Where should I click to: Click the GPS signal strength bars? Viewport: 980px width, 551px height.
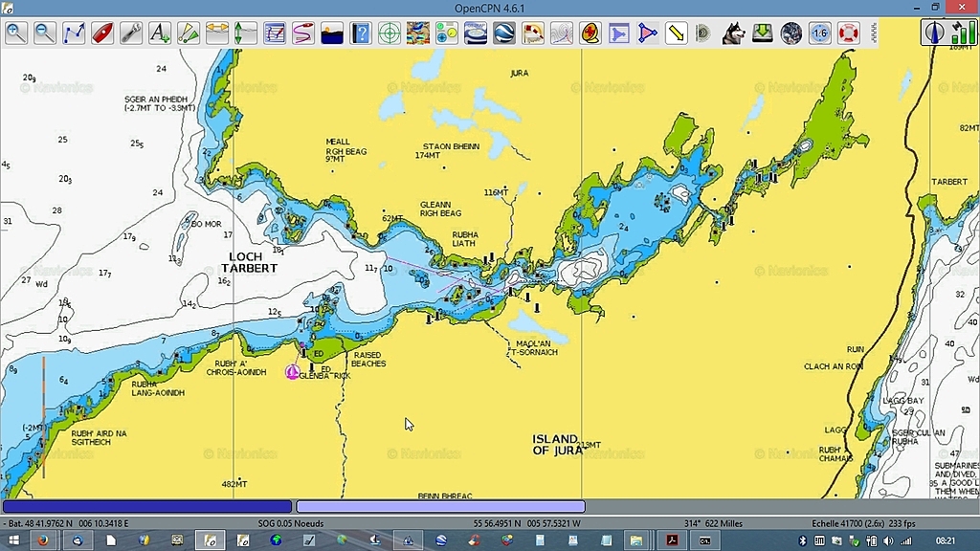[x=963, y=33]
